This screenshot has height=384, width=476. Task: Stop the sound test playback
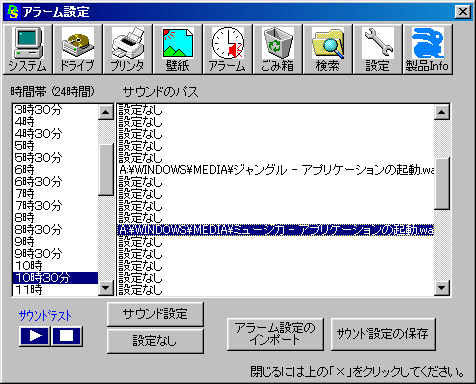[x=67, y=336]
